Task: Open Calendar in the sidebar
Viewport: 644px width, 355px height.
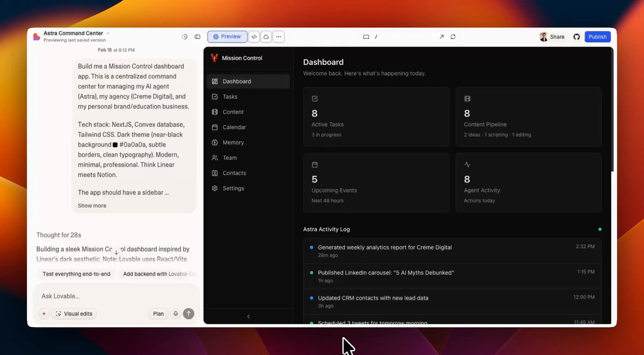Action: click(248, 127)
